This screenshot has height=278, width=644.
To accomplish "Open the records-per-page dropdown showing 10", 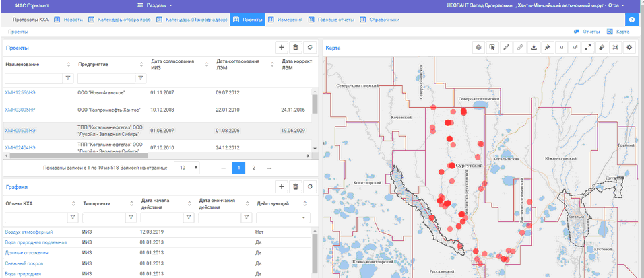I will [187, 167].
